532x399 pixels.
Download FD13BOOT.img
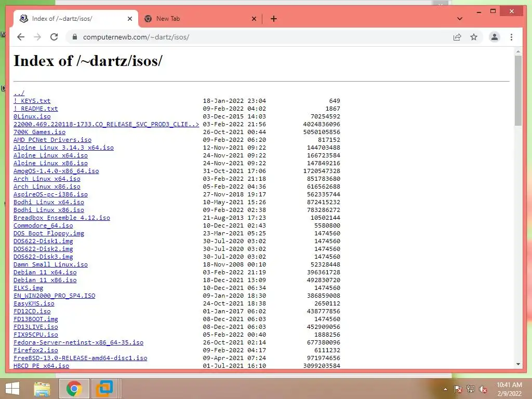(36, 320)
